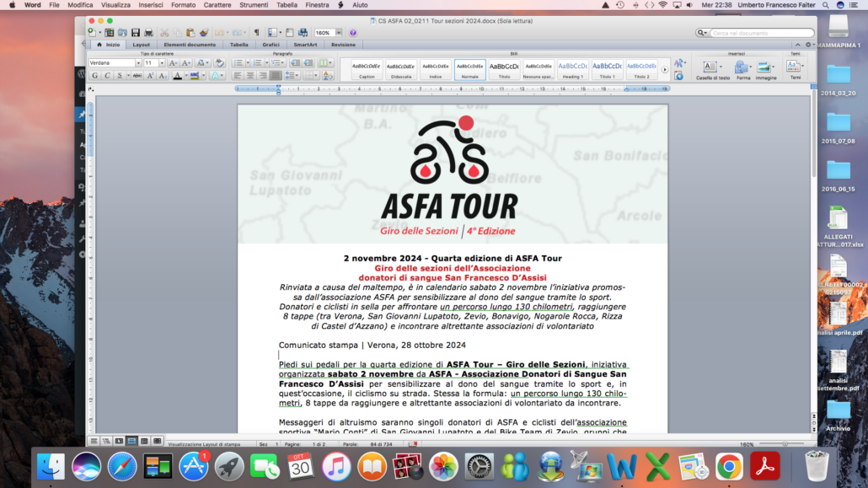Image resolution: width=868 pixels, height=488 pixels.
Task: Decrease paragraph indent
Action: (295, 63)
